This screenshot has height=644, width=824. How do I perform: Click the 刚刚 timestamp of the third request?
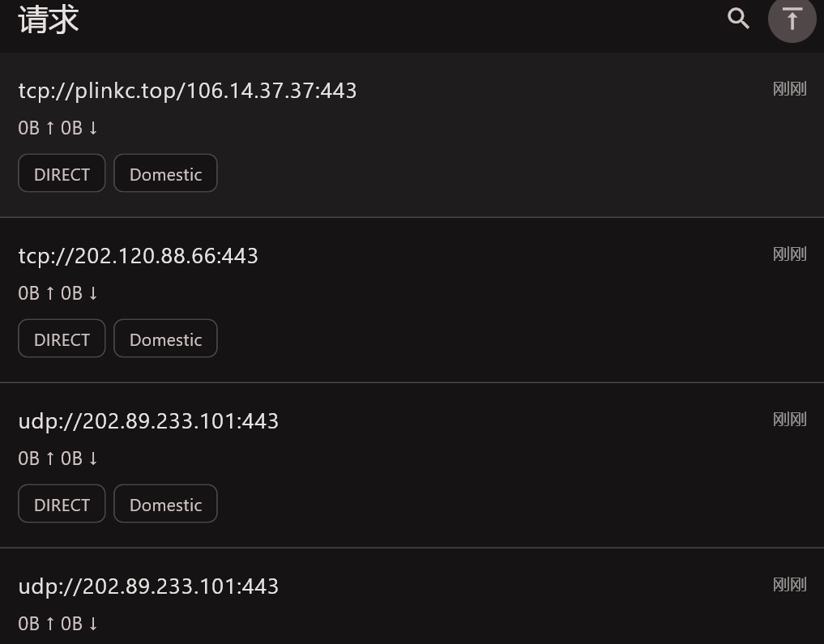tap(789, 420)
